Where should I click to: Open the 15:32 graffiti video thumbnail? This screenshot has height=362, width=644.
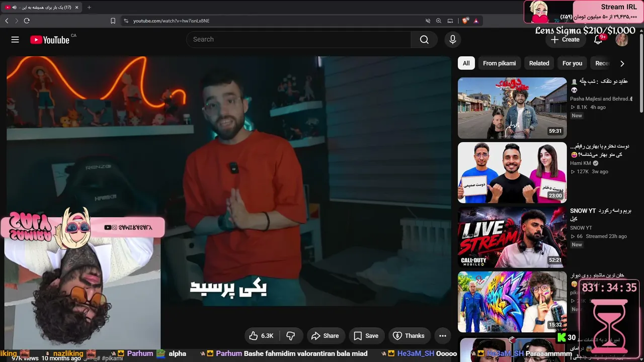512,302
